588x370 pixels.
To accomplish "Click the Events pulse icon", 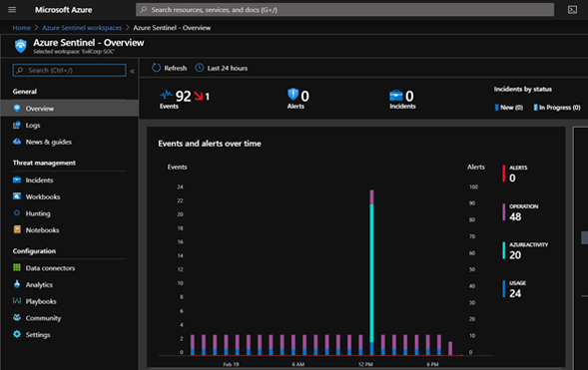I will tap(166, 95).
